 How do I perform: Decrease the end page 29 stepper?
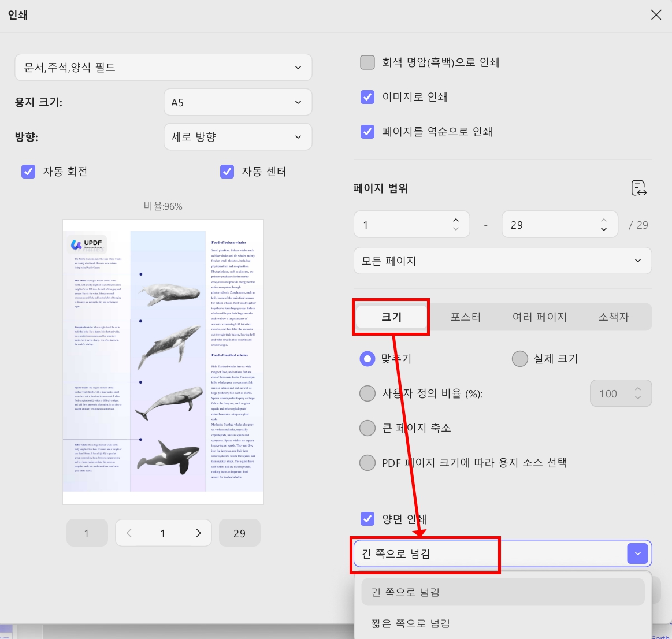click(x=603, y=229)
